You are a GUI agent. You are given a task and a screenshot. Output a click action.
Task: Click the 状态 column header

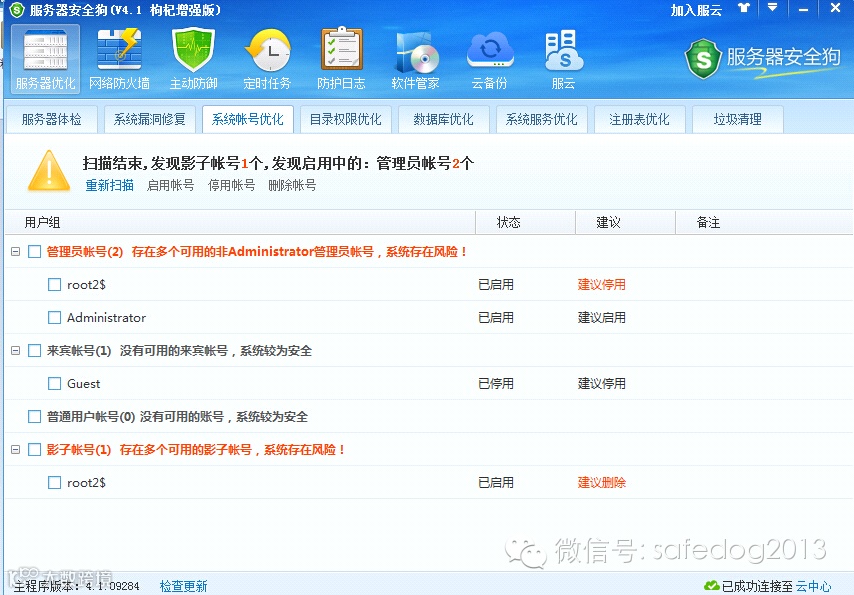click(526, 222)
